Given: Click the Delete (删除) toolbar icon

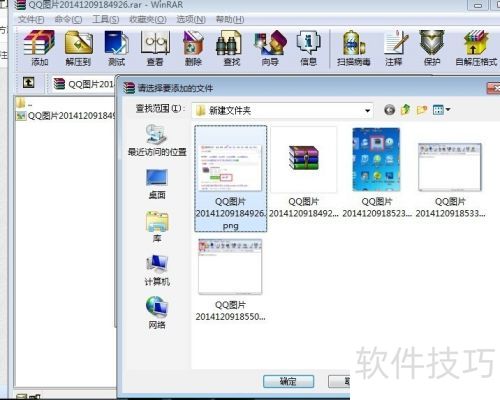Looking at the screenshot, I should [x=193, y=48].
